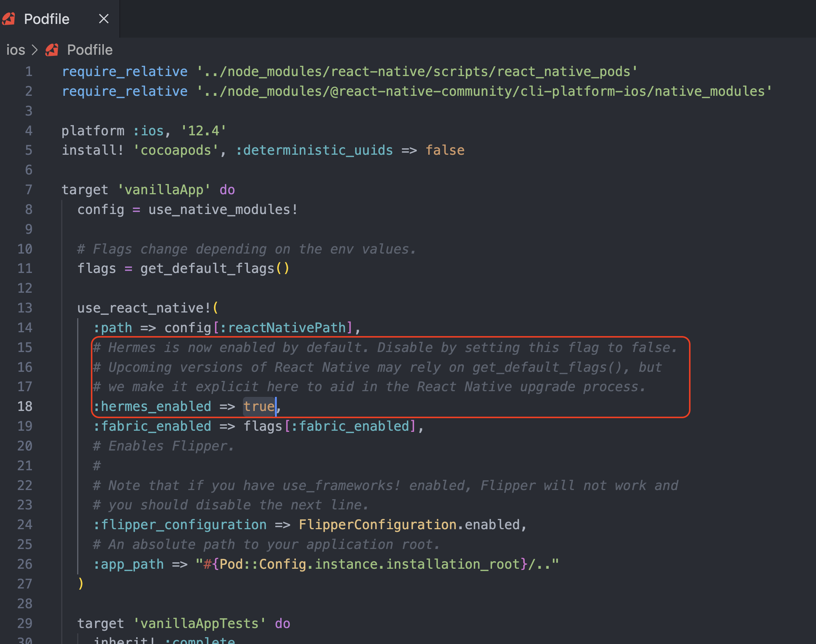Viewport: 816px width, 644px height.
Task: Click the :fabric_enabled key on line 19
Action: pos(152,426)
